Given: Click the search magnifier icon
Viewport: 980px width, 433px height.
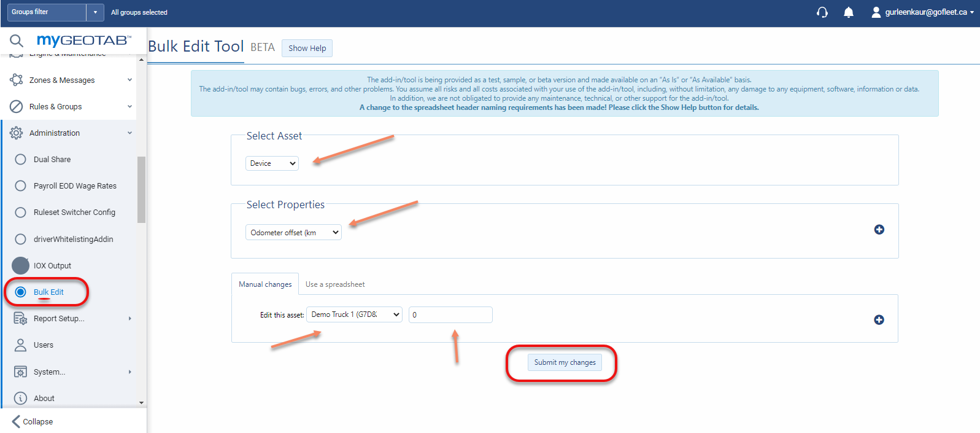Looking at the screenshot, I should click(x=17, y=41).
